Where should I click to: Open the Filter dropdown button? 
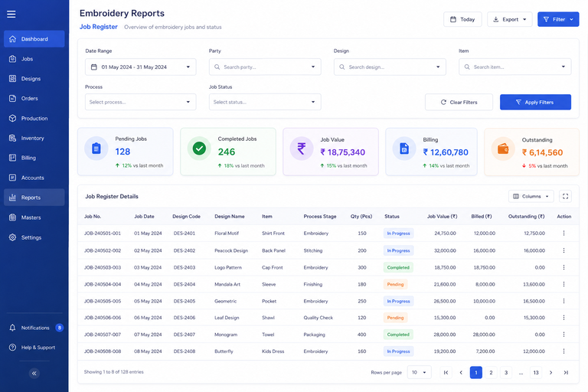(558, 19)
